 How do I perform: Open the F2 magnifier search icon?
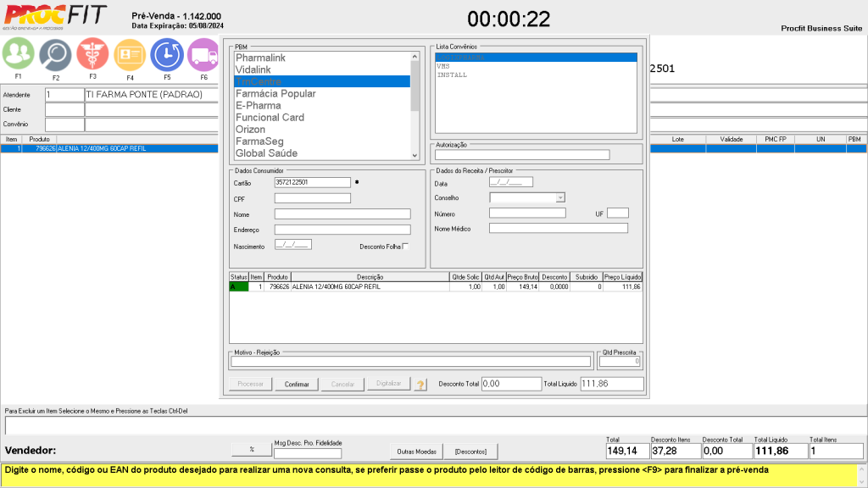point(55,55)
